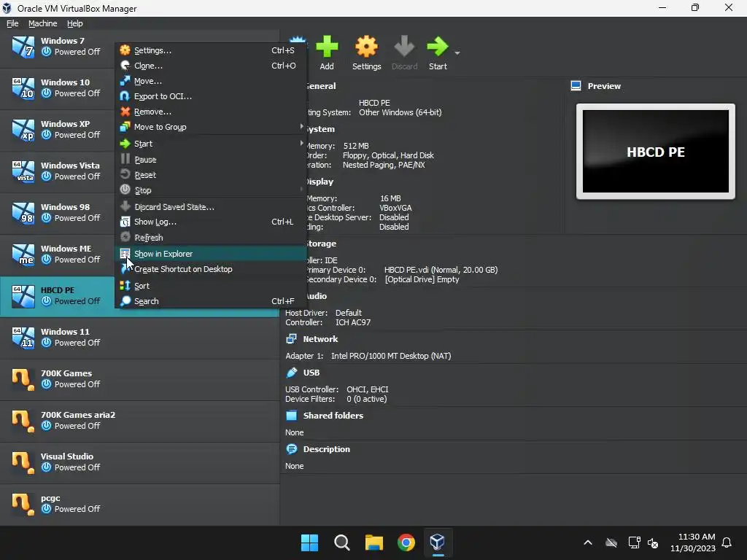Click the grey Discard toolbar icon
Image resolution: width=747 pixels, height=560 pixels.
pyautogui.click(x=404, y=47)
